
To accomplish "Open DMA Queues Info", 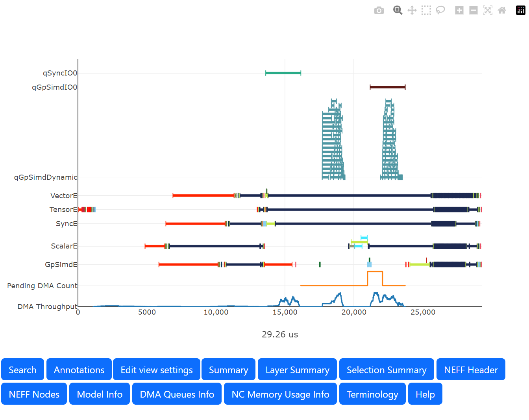I will (x=177, y=394).
